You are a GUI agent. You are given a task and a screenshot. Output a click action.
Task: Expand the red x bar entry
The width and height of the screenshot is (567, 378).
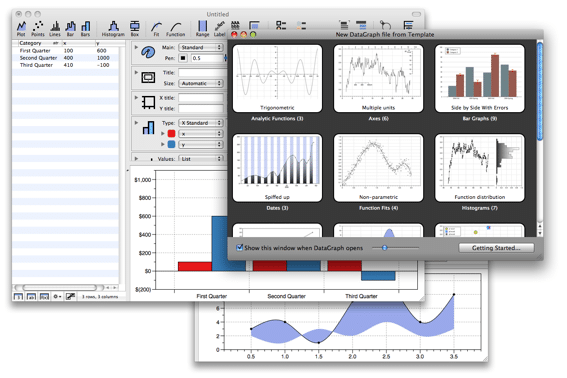pyautogui.click(x=163, y=133)
